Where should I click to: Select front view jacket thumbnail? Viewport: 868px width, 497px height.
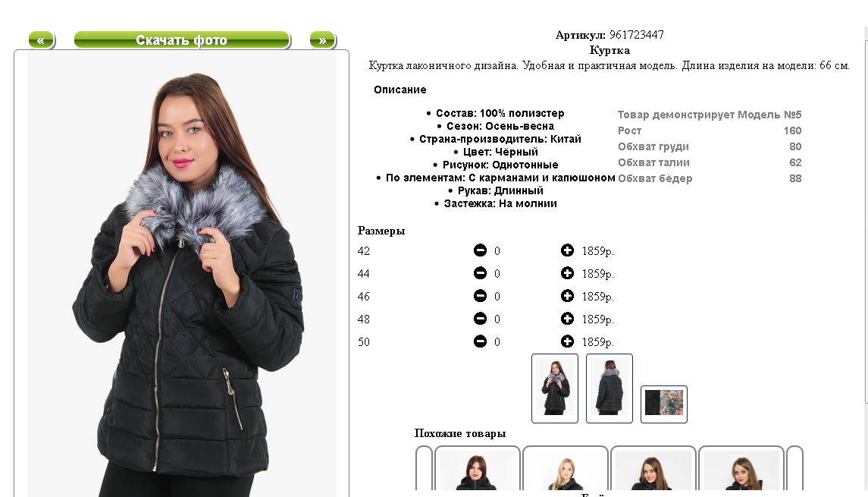(555, 388)
